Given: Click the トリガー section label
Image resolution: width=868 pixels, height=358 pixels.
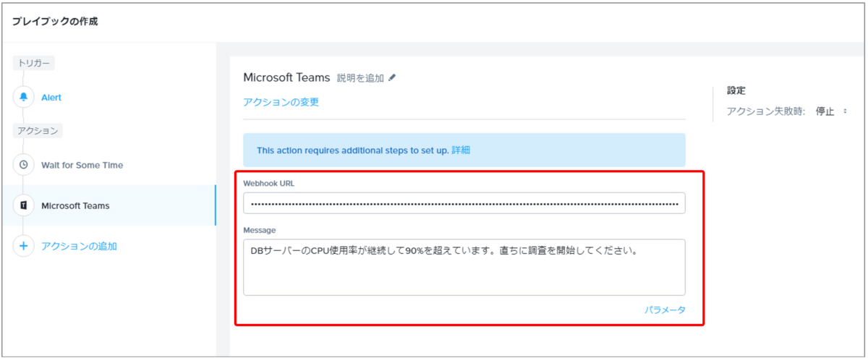Looking at the screenshot, I should (34, 63).
